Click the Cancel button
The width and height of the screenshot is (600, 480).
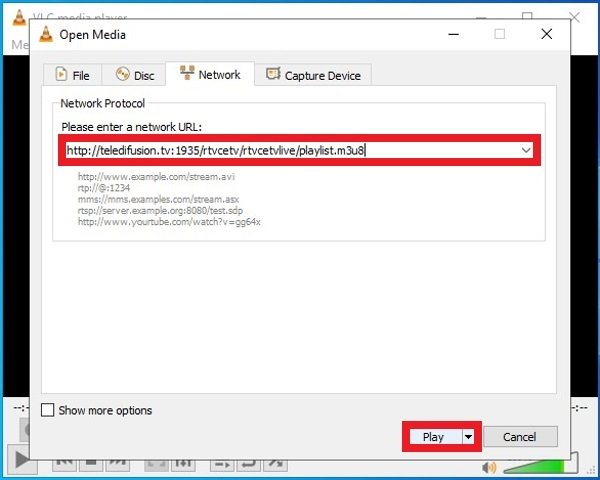(520, 437)
